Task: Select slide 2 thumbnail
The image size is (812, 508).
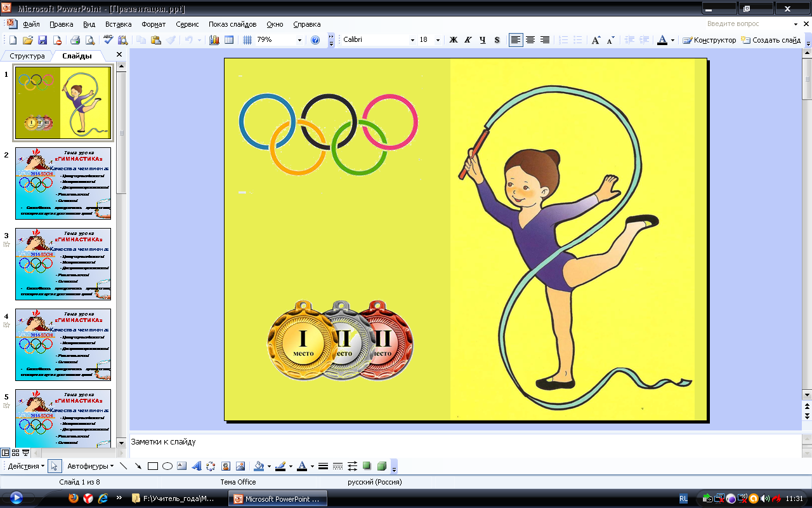Action: tap(63, 184)
